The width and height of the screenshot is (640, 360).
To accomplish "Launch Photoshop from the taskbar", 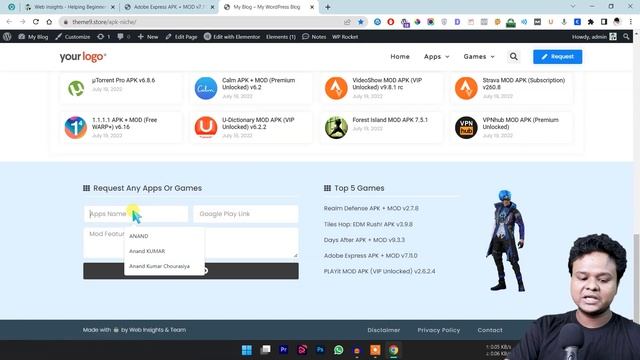I will [320, 350].
